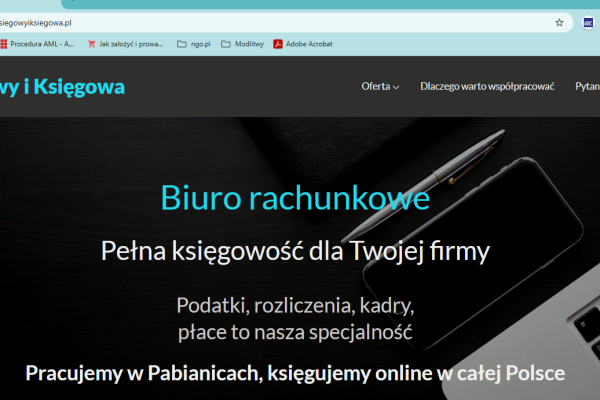Expand the Oferta dropdown menu

pos(380,87)
